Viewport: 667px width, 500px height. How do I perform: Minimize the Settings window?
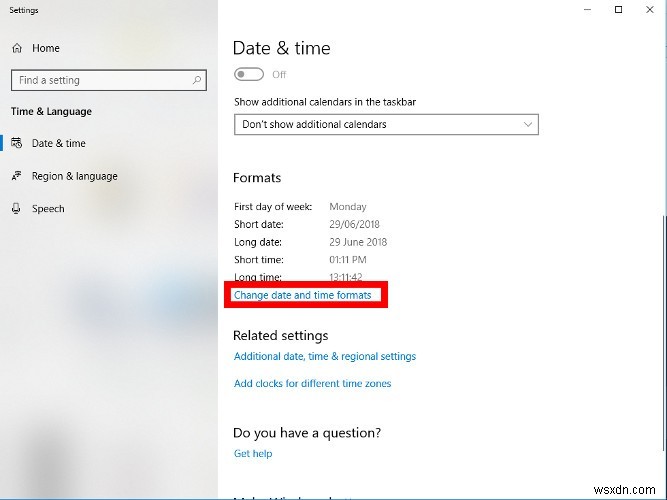587,10
